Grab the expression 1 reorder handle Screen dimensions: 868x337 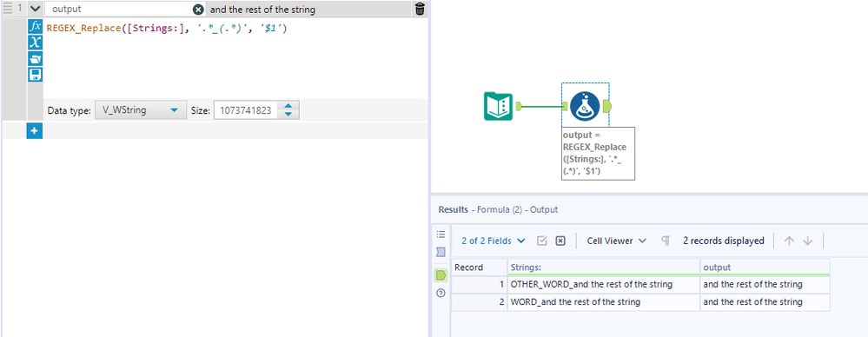pos(8,9)
